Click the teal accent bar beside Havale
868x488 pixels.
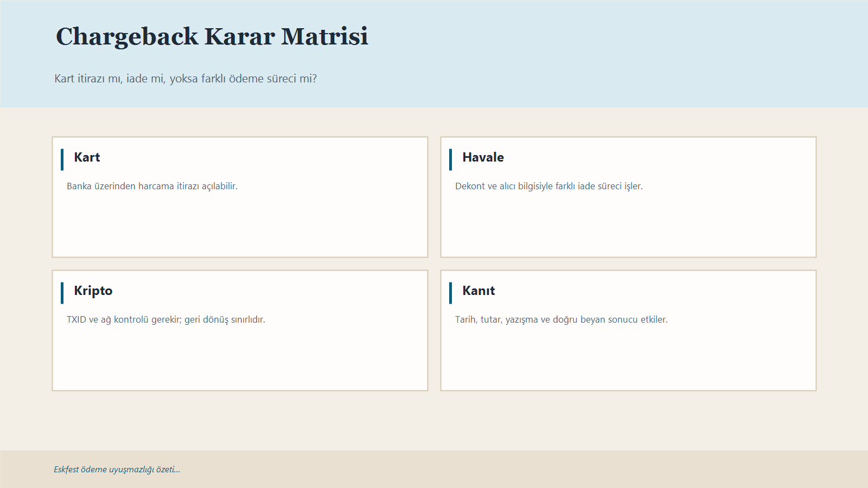[451, 157]
